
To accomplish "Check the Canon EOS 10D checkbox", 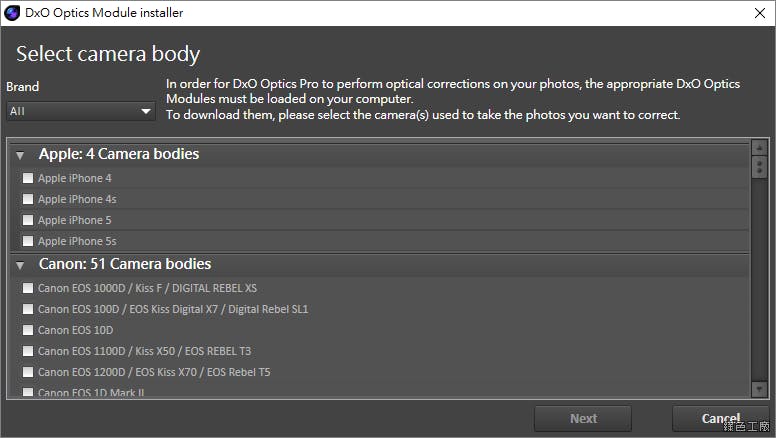I will pyautogui.click(x=28, y=330).
